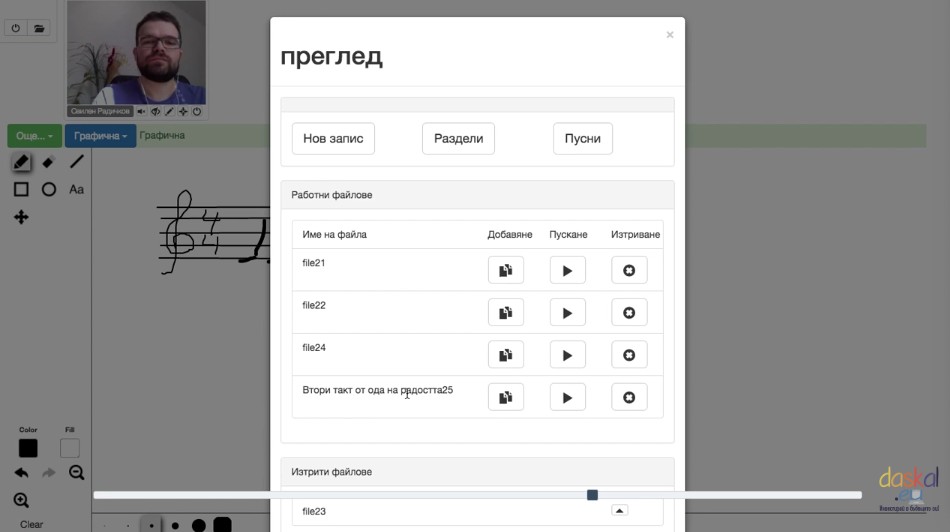The width and height of the screenshot is (950, 532).
Task: Play the file21 recording
Action: click(567, 270)
